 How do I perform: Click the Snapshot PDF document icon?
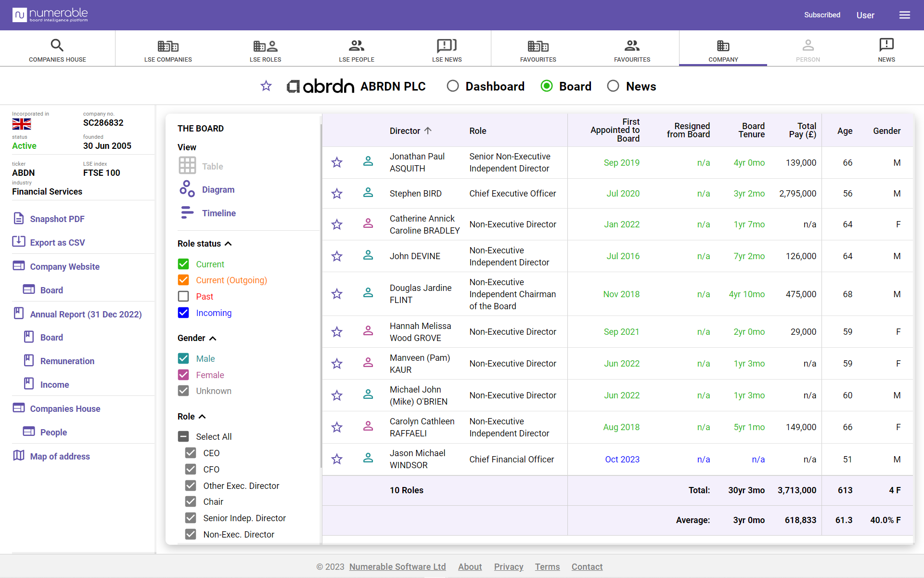(19, 219)
